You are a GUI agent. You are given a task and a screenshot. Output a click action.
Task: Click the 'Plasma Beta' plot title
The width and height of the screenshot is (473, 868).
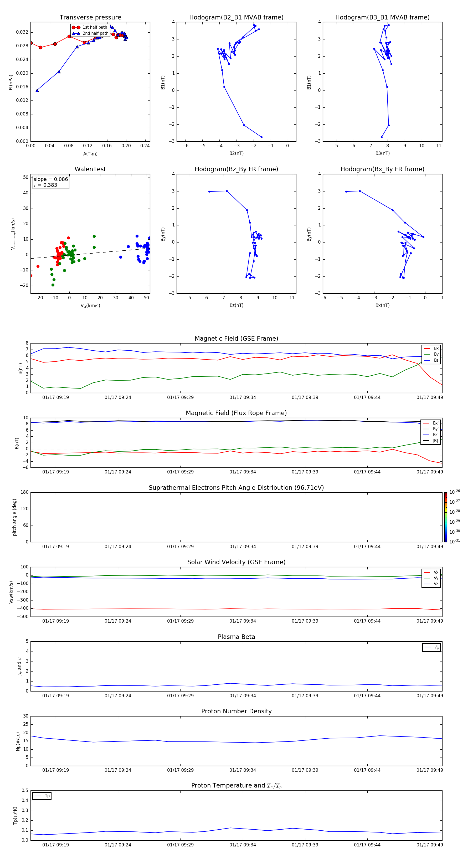click(x=236, y=637)
